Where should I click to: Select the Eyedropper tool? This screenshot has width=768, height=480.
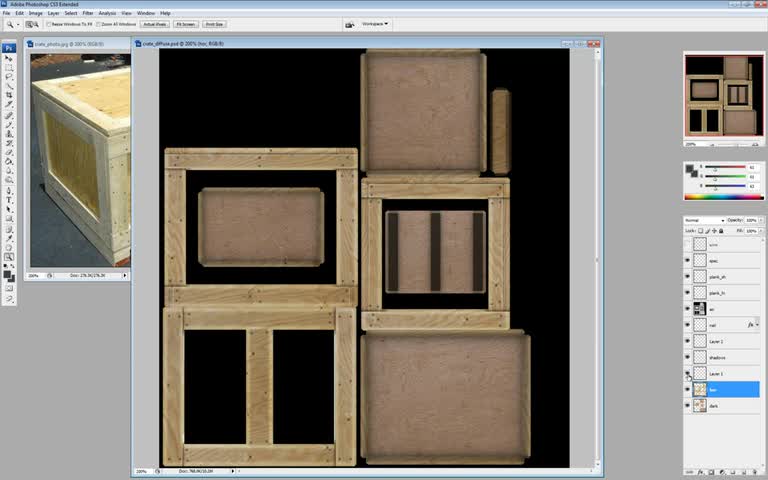click(x=9, y=238)
